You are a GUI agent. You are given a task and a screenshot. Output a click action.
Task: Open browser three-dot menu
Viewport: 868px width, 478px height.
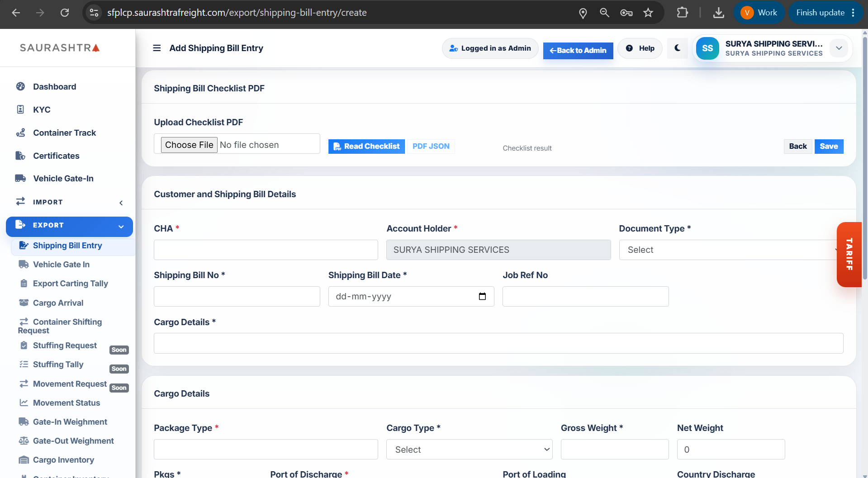click(853, 13)
